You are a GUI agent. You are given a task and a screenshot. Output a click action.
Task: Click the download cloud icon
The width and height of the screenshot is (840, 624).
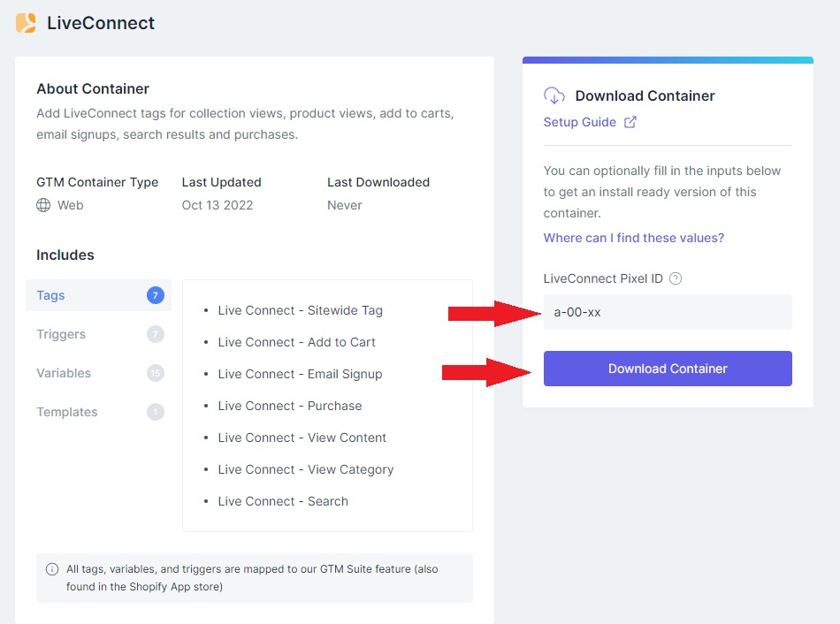click(x=554, y=95)
